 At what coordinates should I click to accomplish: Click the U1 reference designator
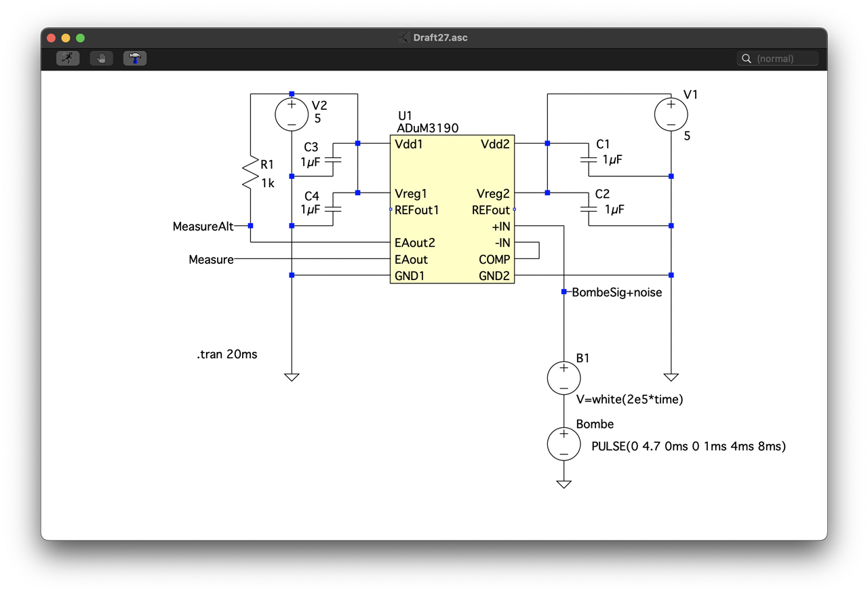point(405,115)
